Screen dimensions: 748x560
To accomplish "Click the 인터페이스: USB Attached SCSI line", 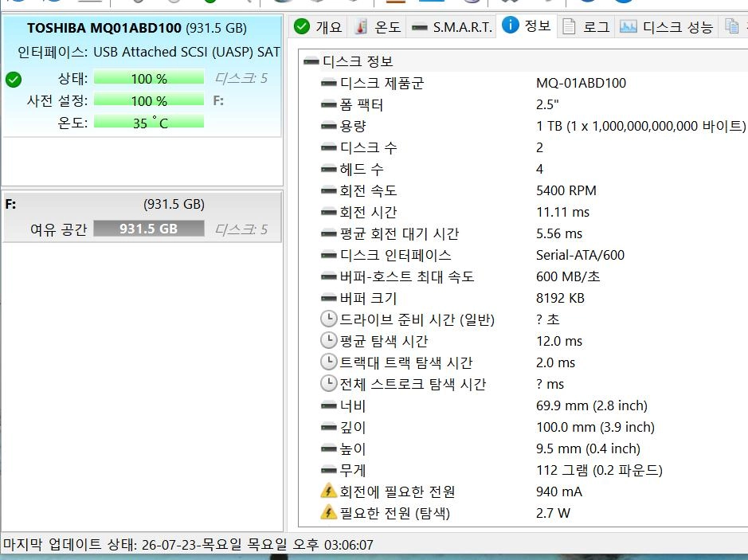I will click(x=149, y=52).
